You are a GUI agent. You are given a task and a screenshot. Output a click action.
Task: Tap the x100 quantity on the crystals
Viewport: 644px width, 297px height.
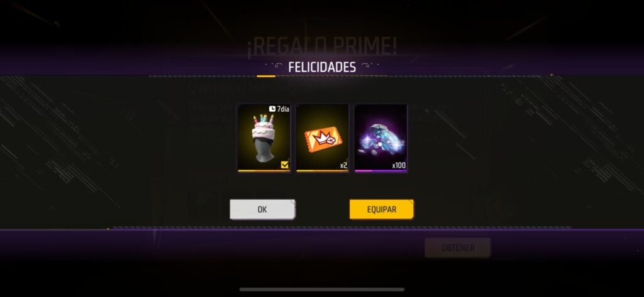[x=398, y=166]
